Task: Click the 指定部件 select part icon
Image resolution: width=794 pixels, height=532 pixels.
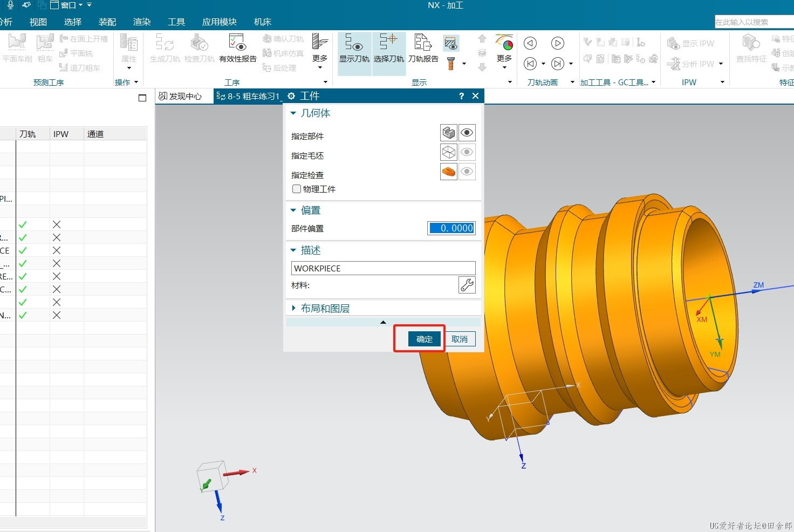Action: pos(449,133)
